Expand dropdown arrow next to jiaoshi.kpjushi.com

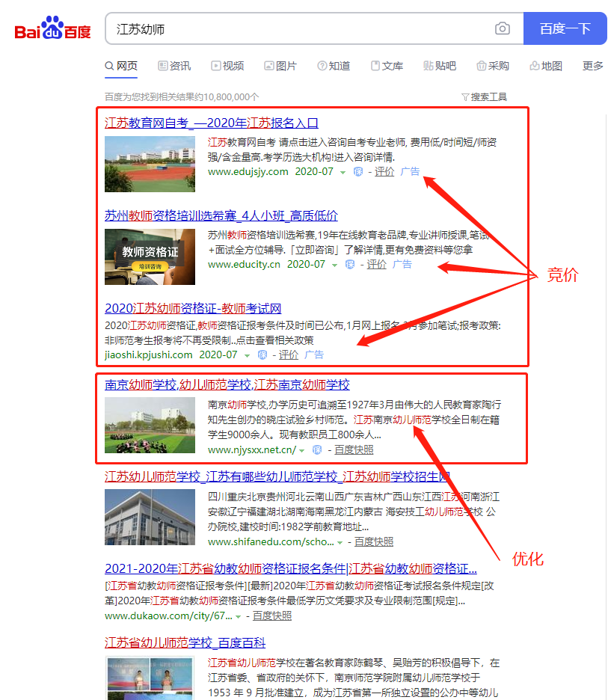coord(247,356)
